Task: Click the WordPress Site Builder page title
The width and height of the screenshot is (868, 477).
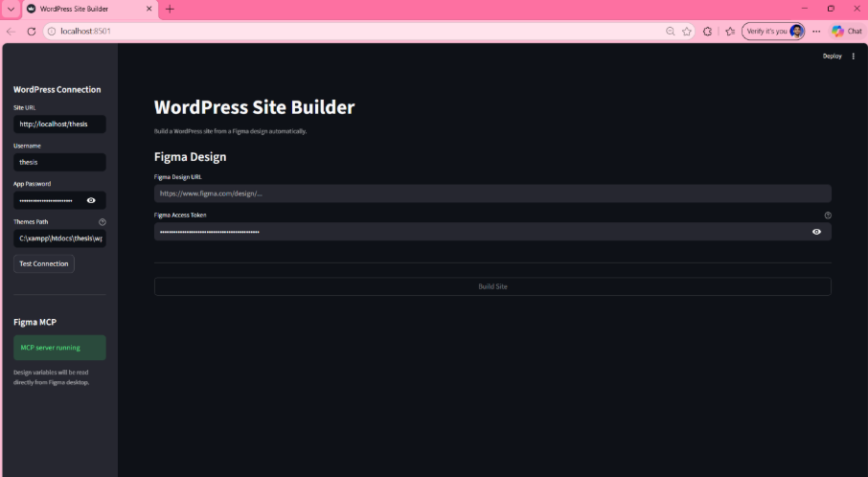Action: (x=254, y=107)
